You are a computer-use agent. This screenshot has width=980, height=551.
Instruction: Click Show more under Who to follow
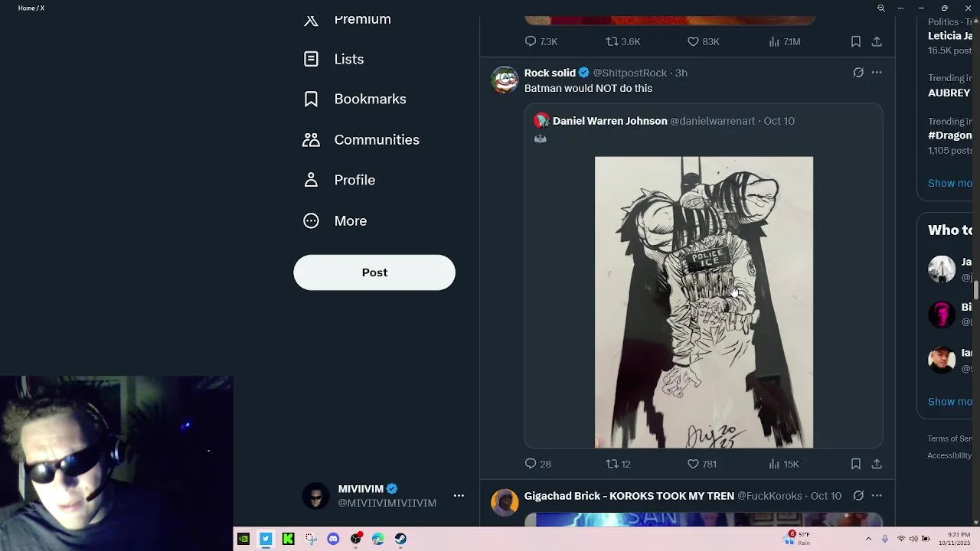click(949, 402)
